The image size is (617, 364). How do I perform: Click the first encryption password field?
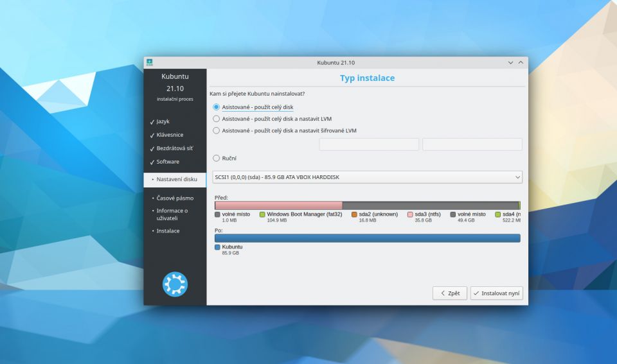pyautogui.click(x=369, y=144)
